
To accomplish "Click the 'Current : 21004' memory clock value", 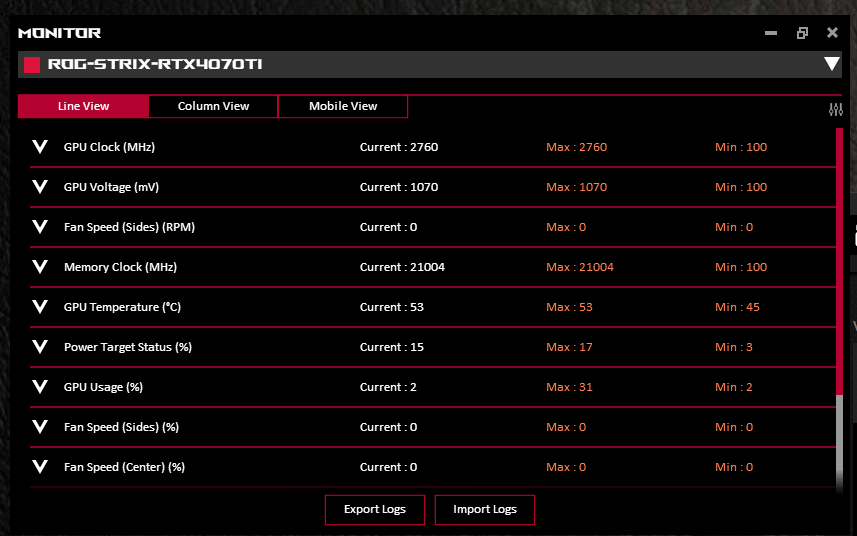I will 402,267.
